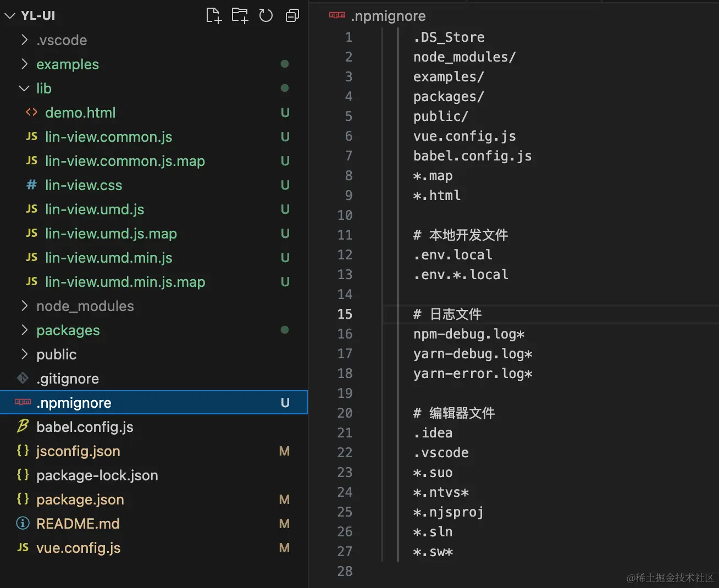Image resolution: width=719 pixels, height=588 pixels.
Task: Click the HTML icon beside demo.html
Action: pos(32,113)
